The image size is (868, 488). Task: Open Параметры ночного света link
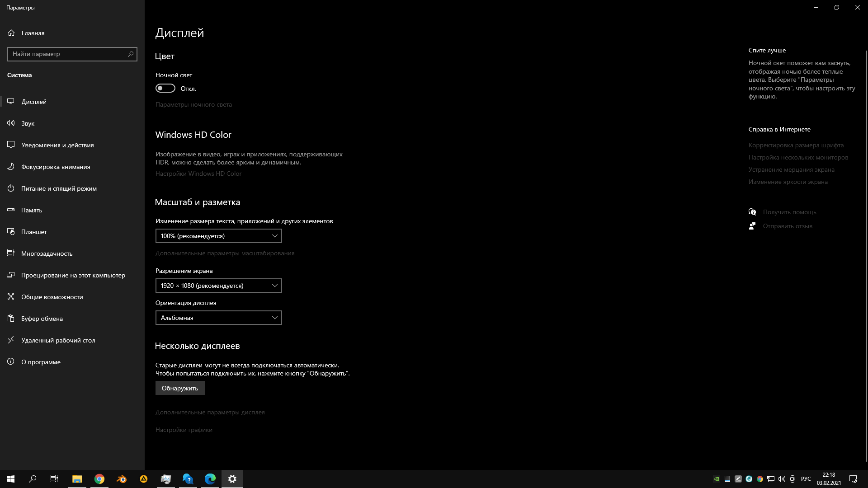click(193, 104)
